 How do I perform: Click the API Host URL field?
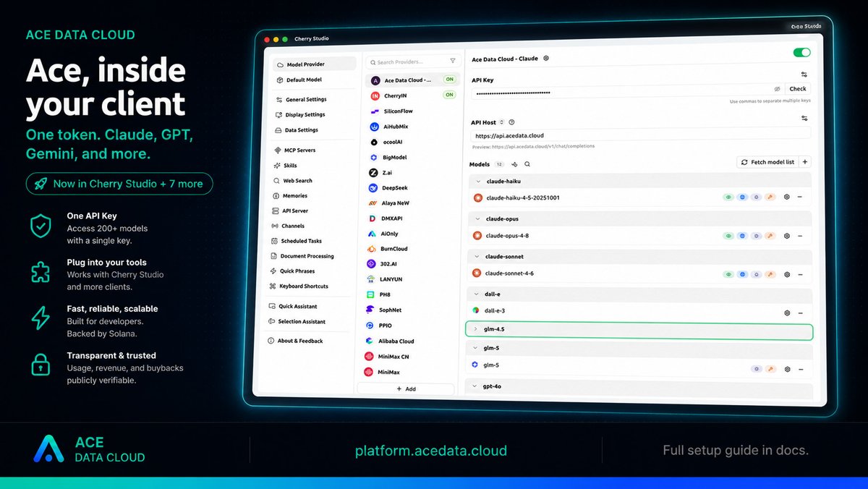(x=641, y=135)
